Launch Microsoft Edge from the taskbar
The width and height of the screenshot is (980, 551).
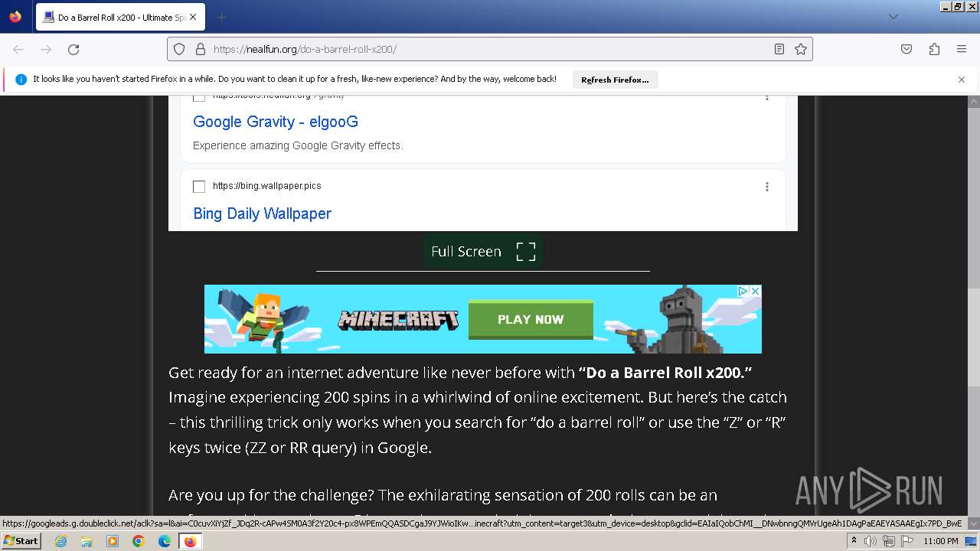click(x=165, y=541)
